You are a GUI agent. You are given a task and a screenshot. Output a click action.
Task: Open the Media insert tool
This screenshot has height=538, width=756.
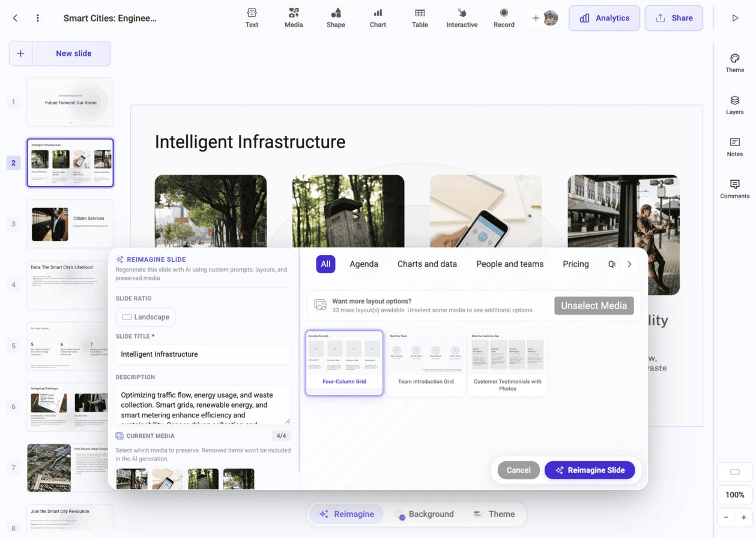(x=294, y=17)
